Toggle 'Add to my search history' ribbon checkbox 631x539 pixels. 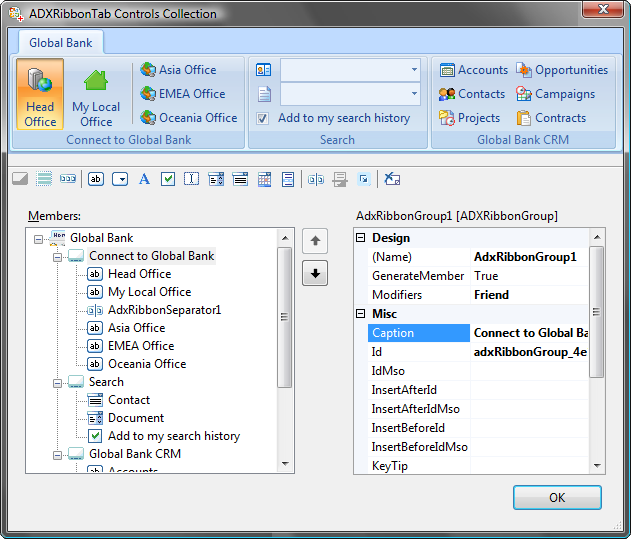tap(263, 118)
